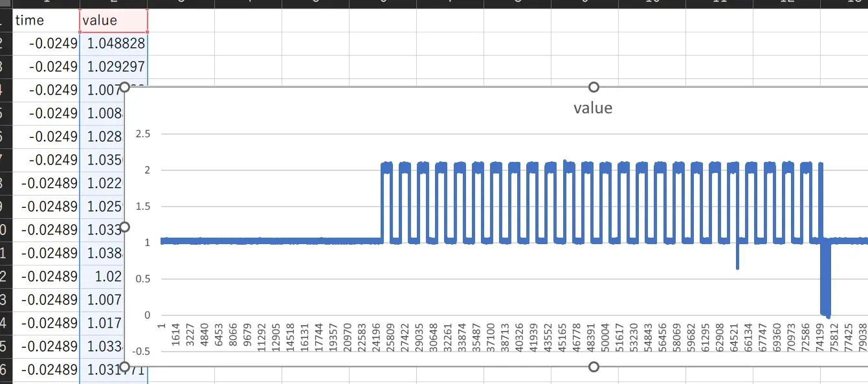The image size is (868, 384).
Task: Select the chart title 'value'
Action: 592,108
